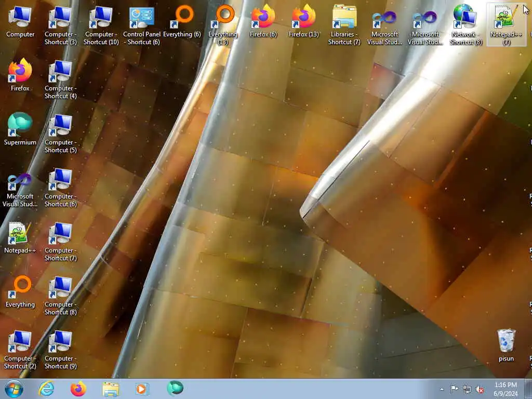This screenshot has height=399, width=532.
Task: Select Network - Shortcut (8) icon
Action: click(466, 25)
